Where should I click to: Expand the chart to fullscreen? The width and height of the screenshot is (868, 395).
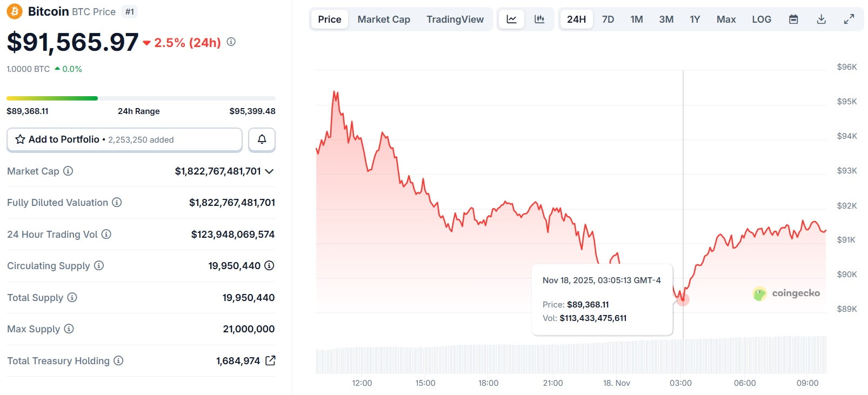tap(849, 19)
